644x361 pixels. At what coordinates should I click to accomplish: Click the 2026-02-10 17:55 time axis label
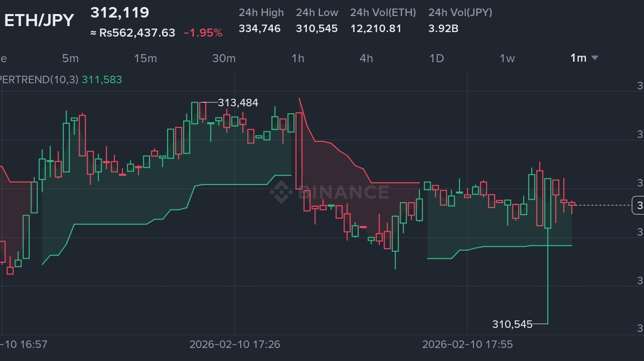467,344
